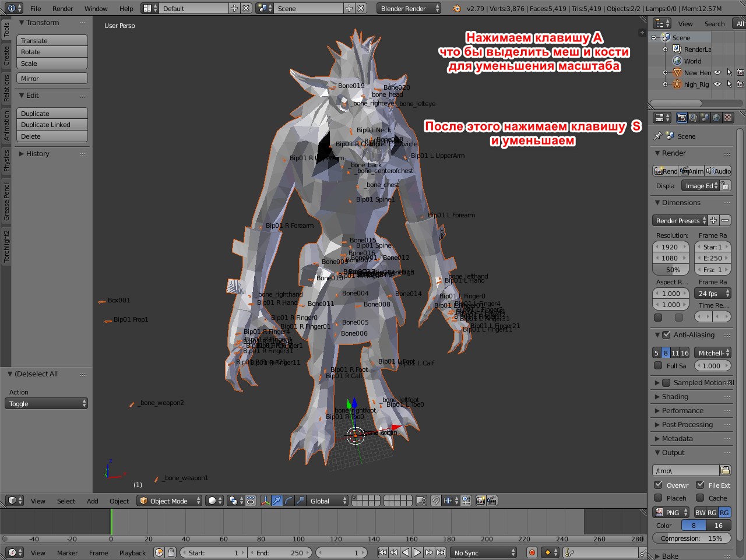The image size is (746, 560).
Task: Toggle the 3D manipulator axes icon
Action: pos(266,501)
